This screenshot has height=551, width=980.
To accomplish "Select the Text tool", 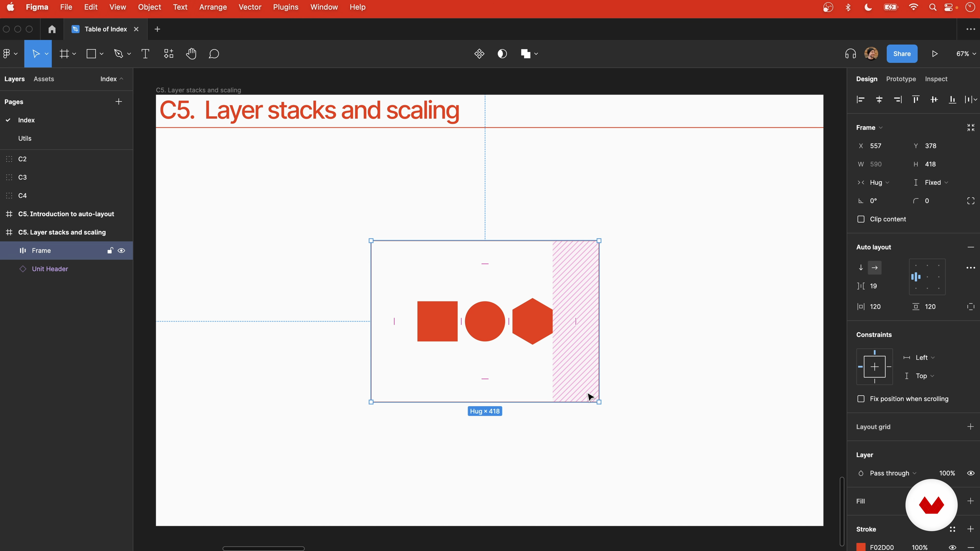I will (145, 54).
